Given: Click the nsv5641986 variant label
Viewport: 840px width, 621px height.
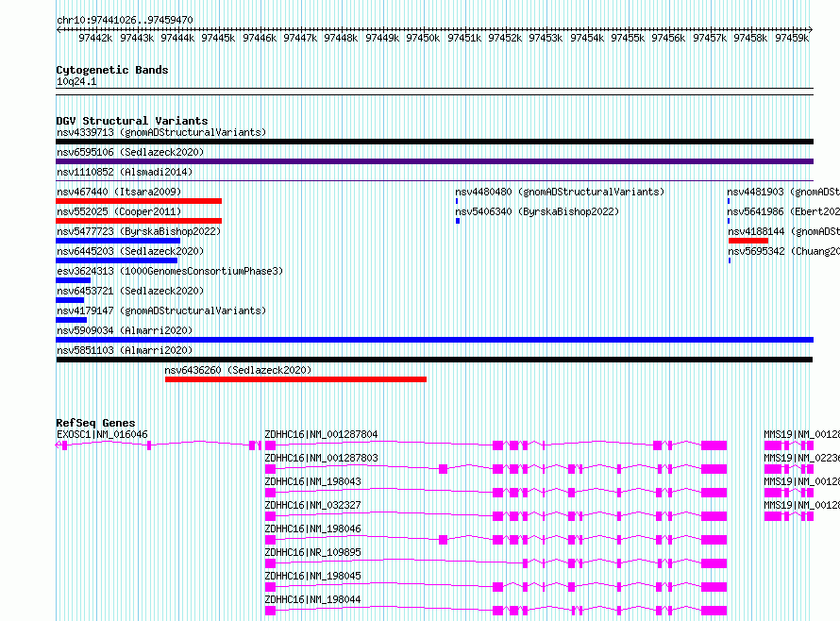Looking at the screenshot, I should coord(783,211).
